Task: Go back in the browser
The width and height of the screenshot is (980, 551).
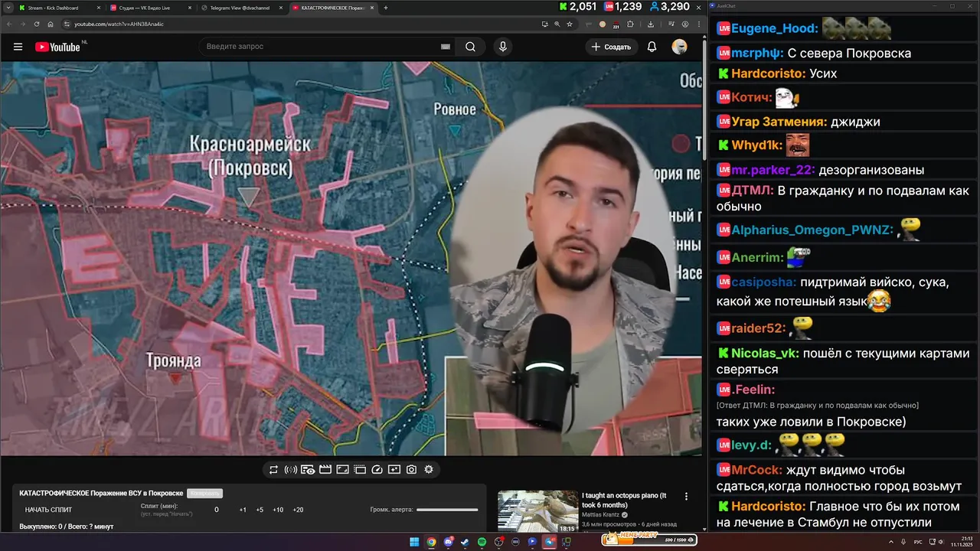Action: click(10, 24)
